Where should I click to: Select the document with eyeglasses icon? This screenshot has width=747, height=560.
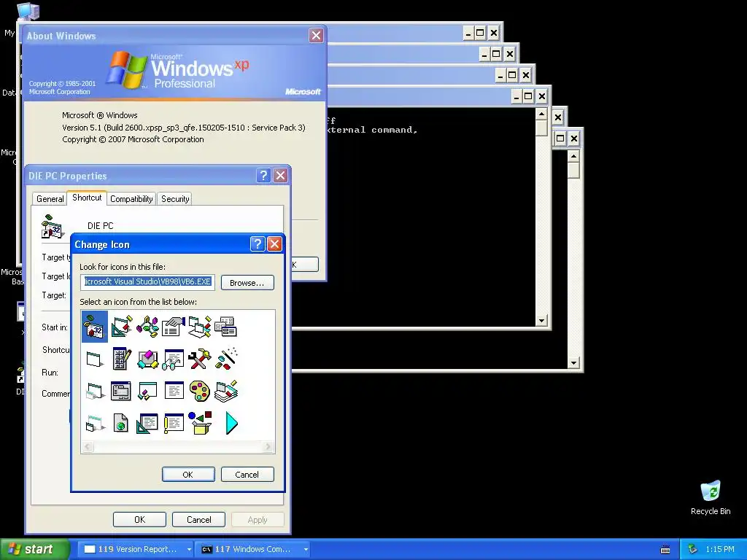coord(174,359)
